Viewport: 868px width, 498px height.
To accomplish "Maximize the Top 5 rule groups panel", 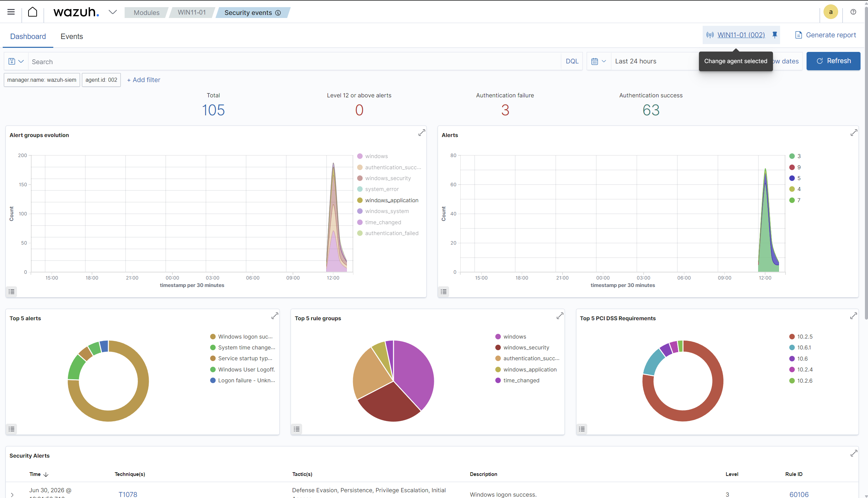I will [560, 316].
